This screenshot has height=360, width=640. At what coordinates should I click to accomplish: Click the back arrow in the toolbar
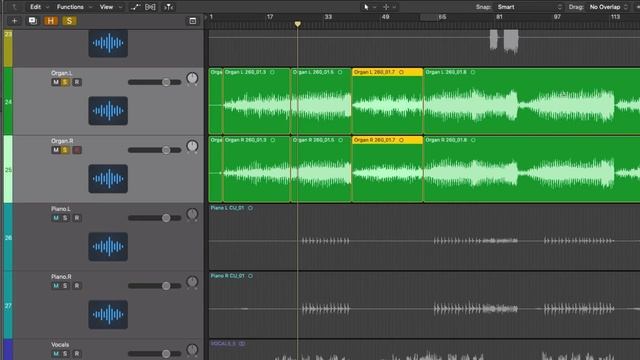point(14,7)
